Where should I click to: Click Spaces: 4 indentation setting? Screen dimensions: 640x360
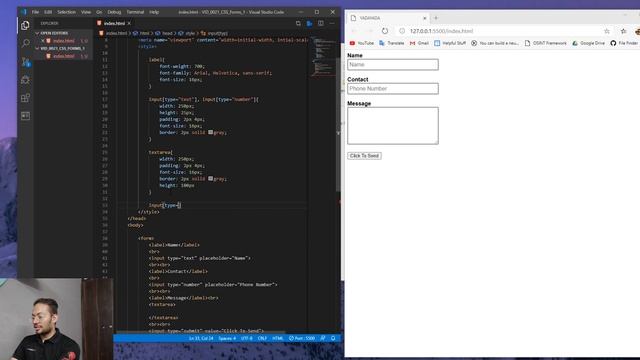coord(227,338)
